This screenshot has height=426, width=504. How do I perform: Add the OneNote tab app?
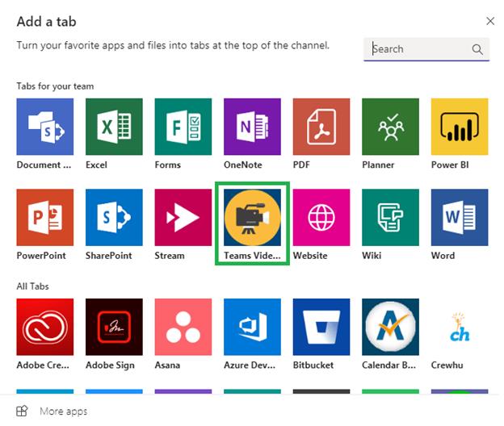252,127
